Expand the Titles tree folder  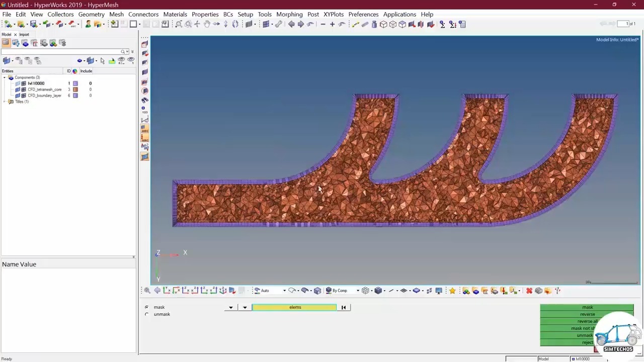coord(5,102)
